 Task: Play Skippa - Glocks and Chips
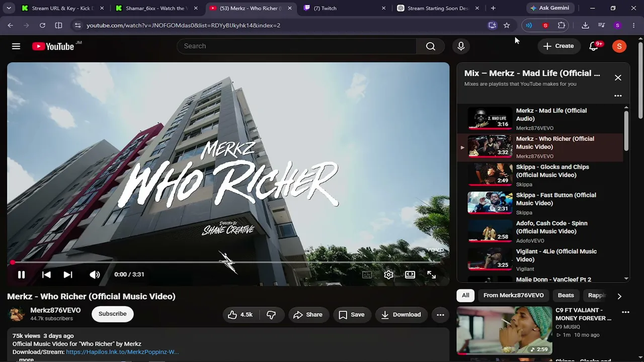(541, 175)
